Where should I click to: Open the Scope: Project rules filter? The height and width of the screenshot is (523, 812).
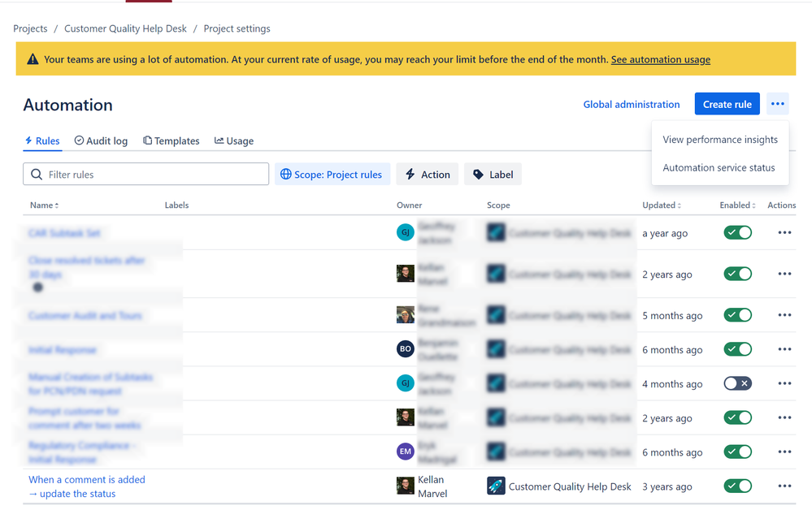pyautogui.click(x=332, y=175)
